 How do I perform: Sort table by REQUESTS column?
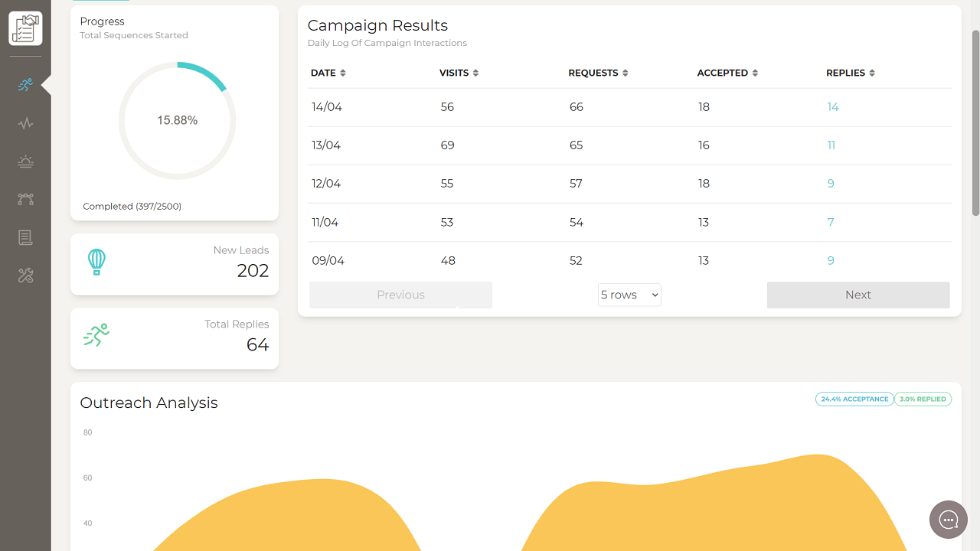coord(598,73)
